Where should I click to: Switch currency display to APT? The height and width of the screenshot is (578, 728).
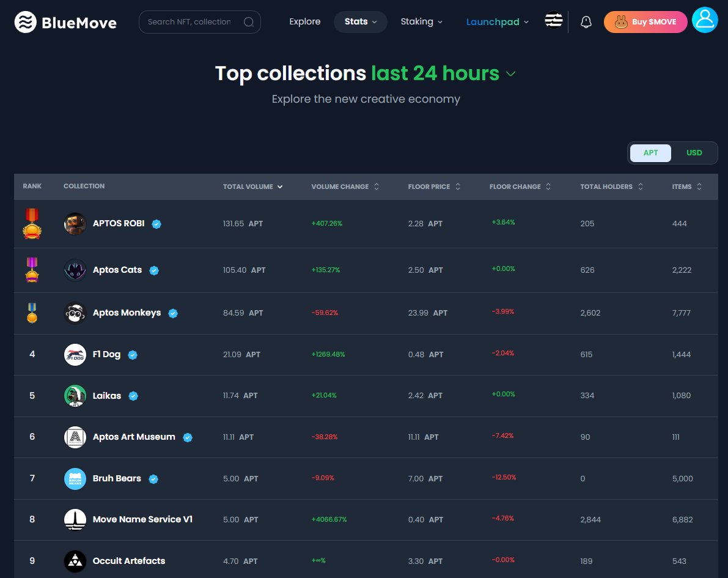(650, 153)
